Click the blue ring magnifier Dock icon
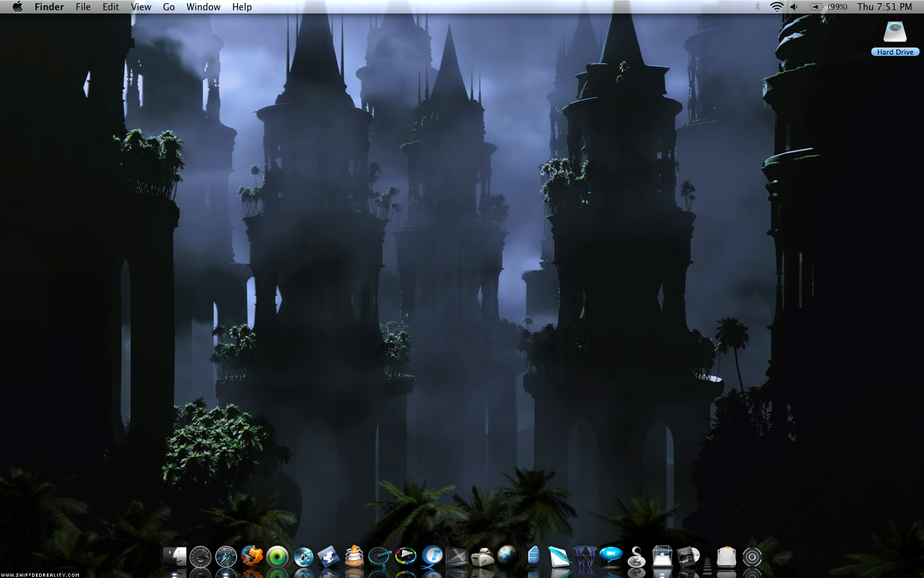Viewport: 924px width, 578px height. [380, 556]
